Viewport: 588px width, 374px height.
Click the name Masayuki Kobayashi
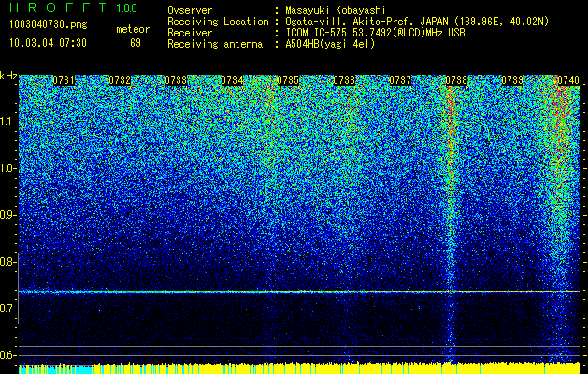(336, 10)
